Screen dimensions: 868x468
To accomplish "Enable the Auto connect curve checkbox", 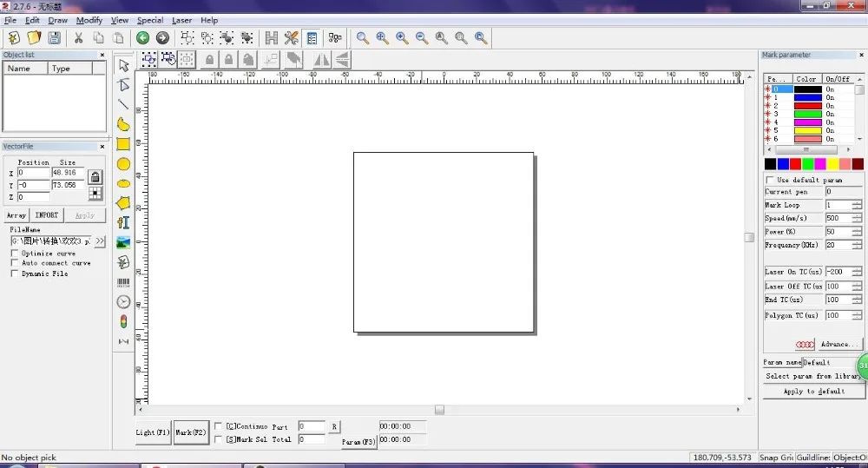I will click(x=15, y=263).
